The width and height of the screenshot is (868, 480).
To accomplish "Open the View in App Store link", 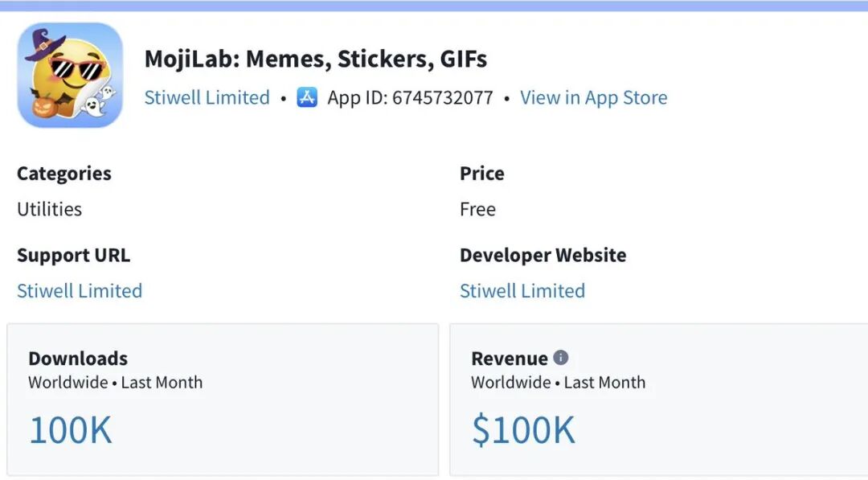I will pyautogui.click(x=593, y=98).
